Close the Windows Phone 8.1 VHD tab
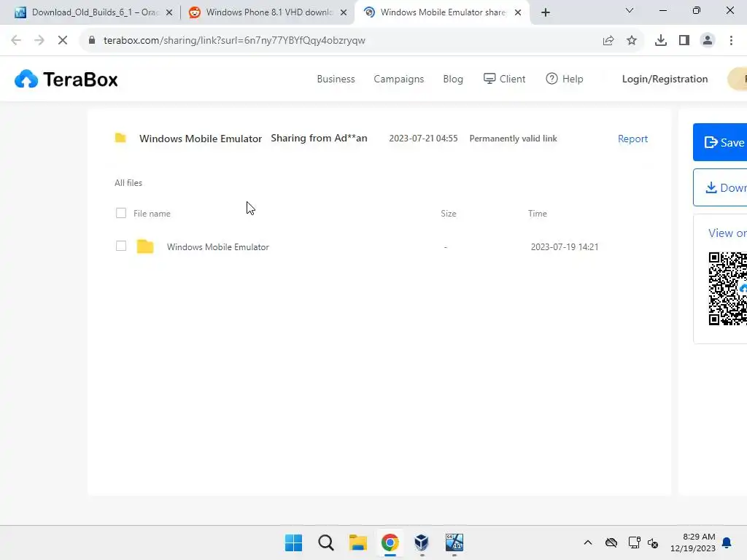This screenshot has height=560, width=747. point(344,12)
